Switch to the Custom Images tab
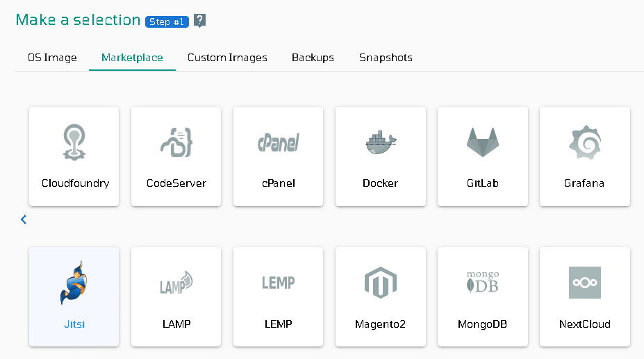The width and height of the screenshot is (644, 359). point(227,58)
